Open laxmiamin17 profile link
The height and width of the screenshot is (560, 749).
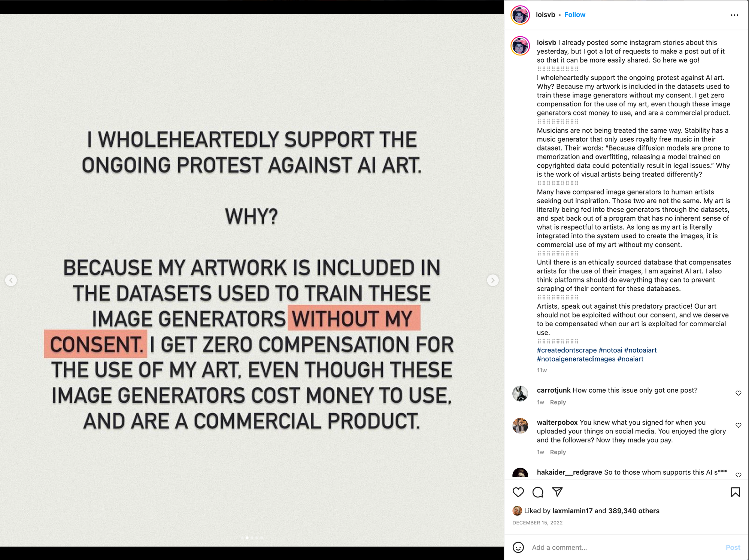tap(572, 511)
